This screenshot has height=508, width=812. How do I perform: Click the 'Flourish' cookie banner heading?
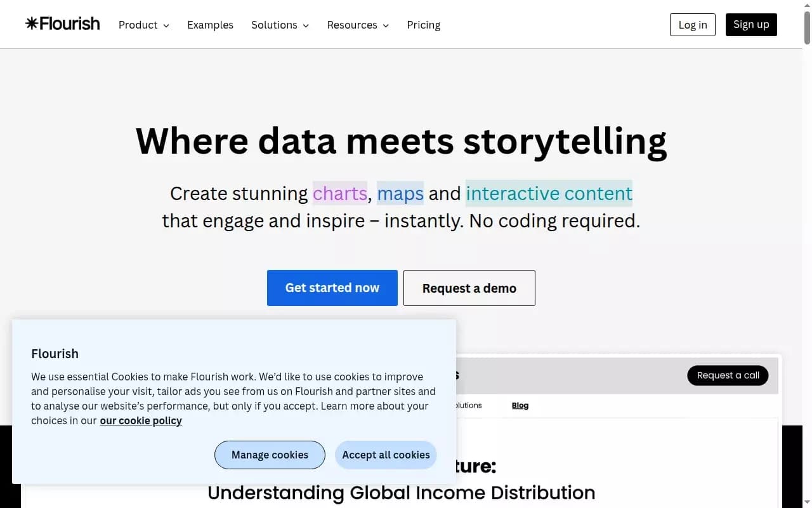(x=55, y=354)
